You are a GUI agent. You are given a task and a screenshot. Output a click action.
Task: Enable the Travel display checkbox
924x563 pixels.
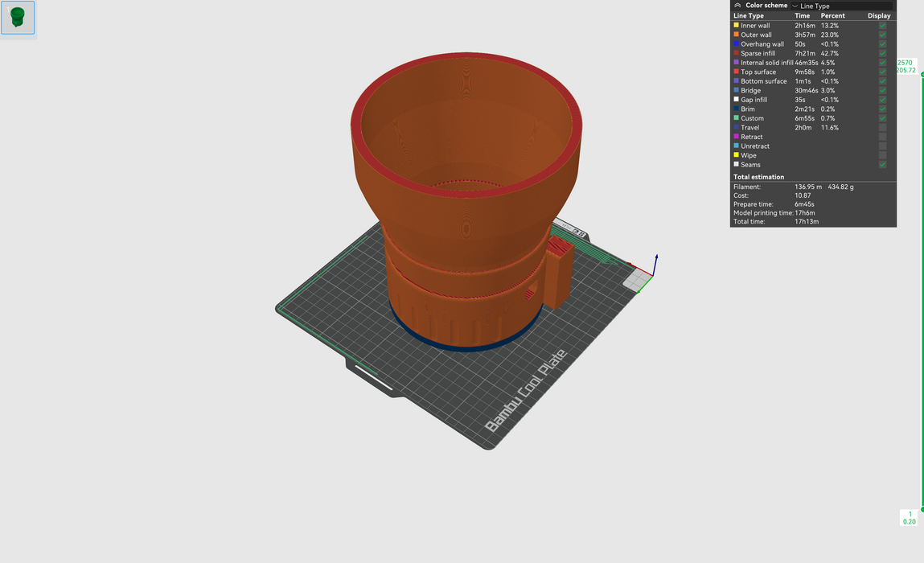(x=882, y=128)
